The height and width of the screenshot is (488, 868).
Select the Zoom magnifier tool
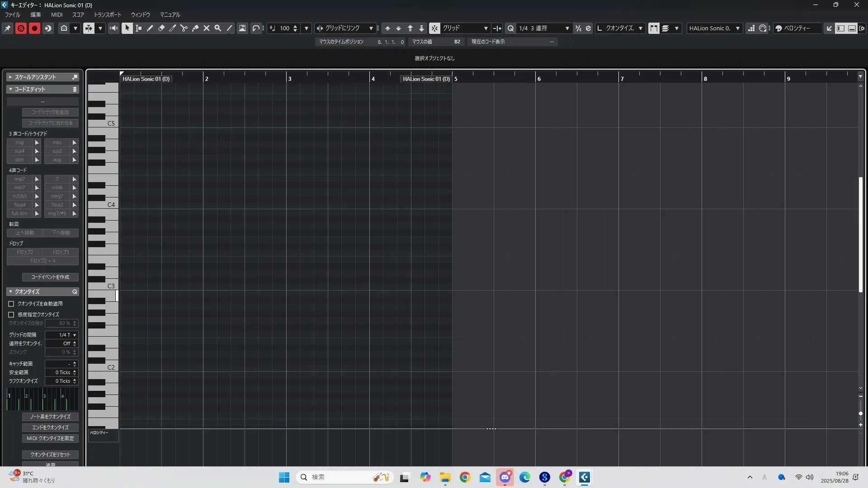pyautogui.click(x=218, y=28)
